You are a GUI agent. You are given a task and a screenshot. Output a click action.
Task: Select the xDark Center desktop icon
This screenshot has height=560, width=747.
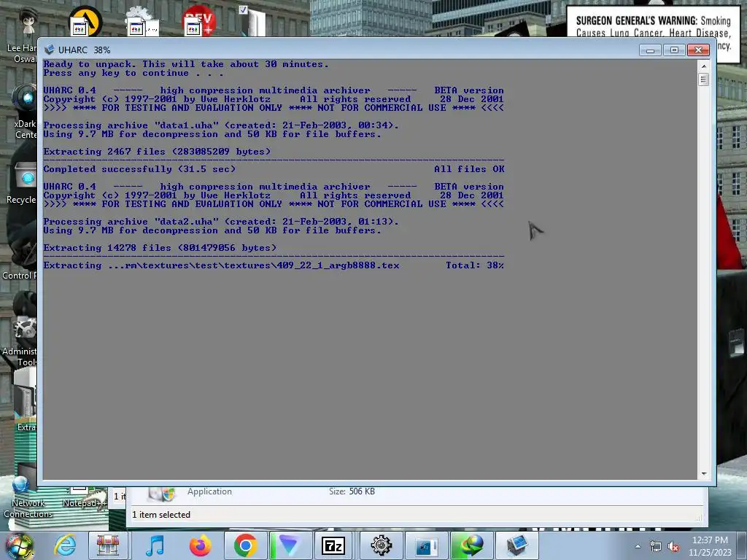25,112
